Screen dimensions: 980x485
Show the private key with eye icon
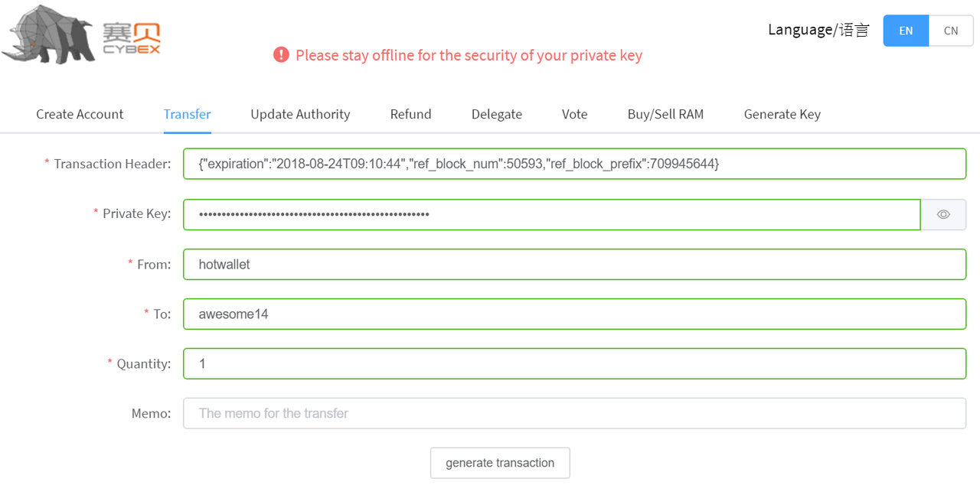(x=943, y=214)
